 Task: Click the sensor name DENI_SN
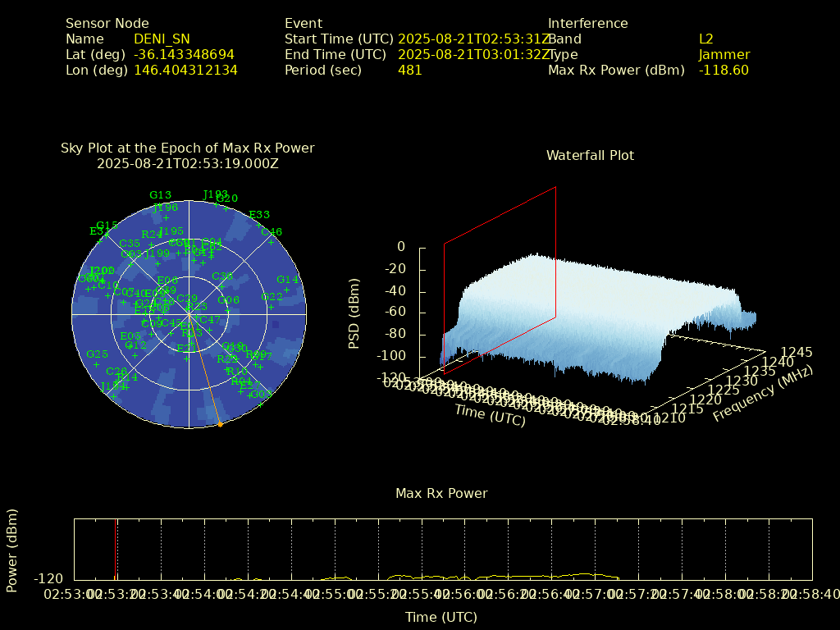pyautogui.click(x=162, y=39)
